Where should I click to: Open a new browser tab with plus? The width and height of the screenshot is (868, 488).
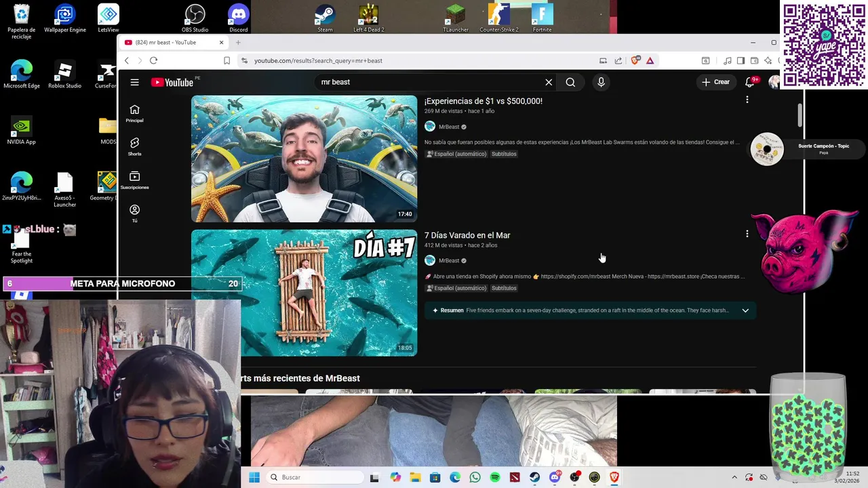point(238,42)
